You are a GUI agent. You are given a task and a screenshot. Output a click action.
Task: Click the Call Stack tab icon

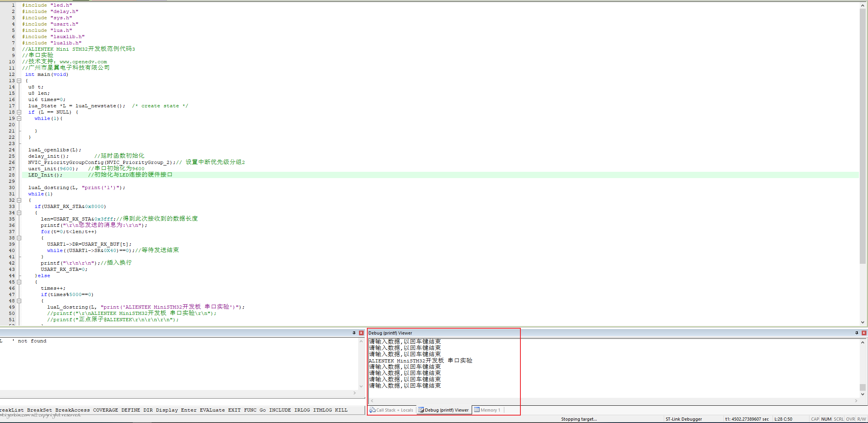(372, 410)
